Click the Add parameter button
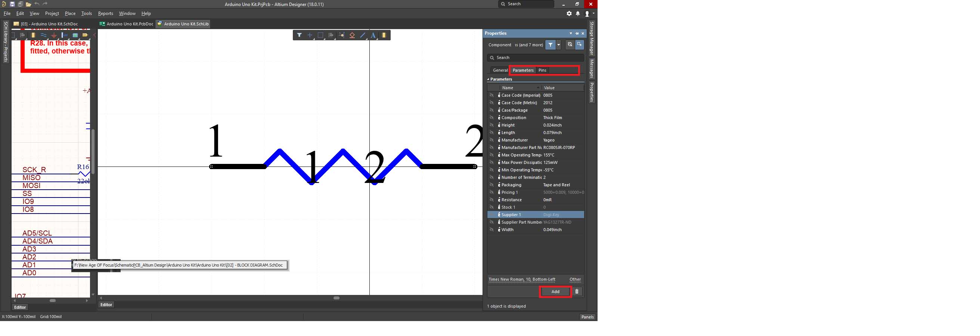The height and width of the screenshot is (336, 980). (x=555, y=292)
